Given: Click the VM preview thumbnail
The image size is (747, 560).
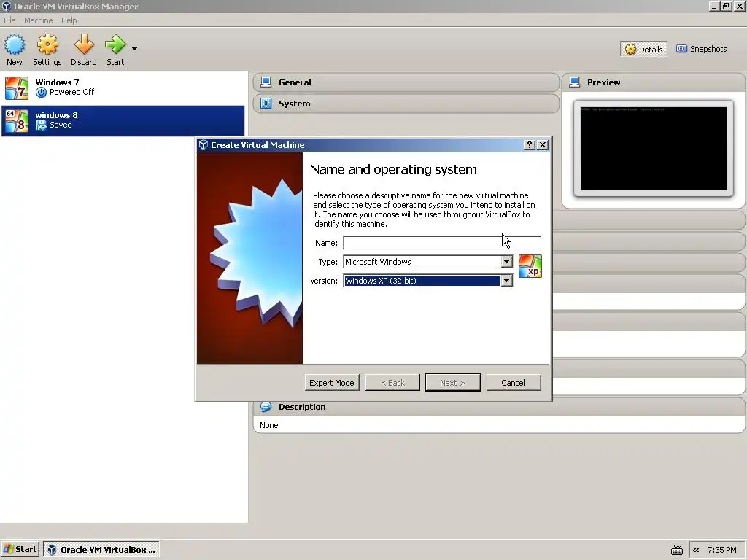Looking at the screenshot, I should 653,148.
